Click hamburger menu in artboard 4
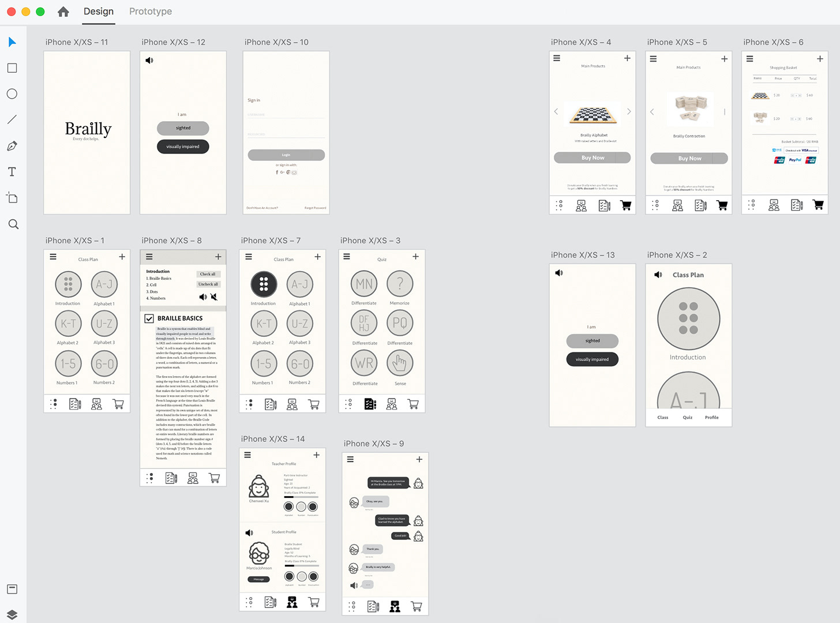840x623 pixels. [557, 58]
